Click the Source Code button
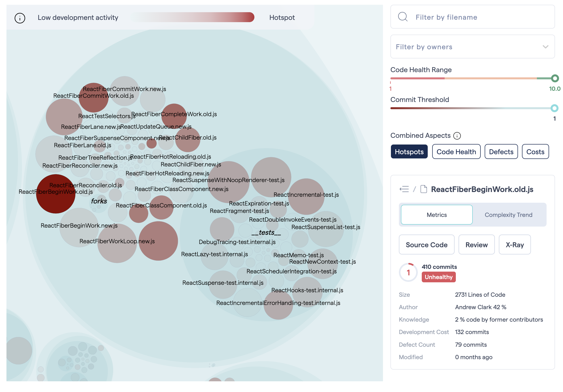This screenshot has width=563, height=392. 426,245
